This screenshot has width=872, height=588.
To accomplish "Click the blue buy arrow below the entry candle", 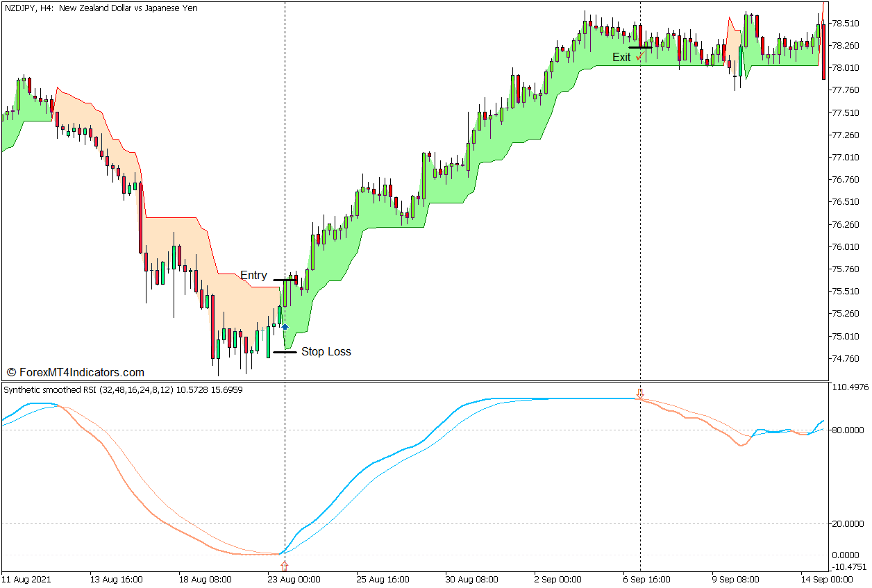I will click(x=285, y=326).
